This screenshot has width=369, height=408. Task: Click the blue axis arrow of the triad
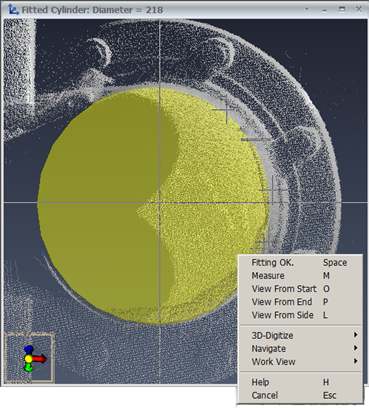click(x=29, y=350)
